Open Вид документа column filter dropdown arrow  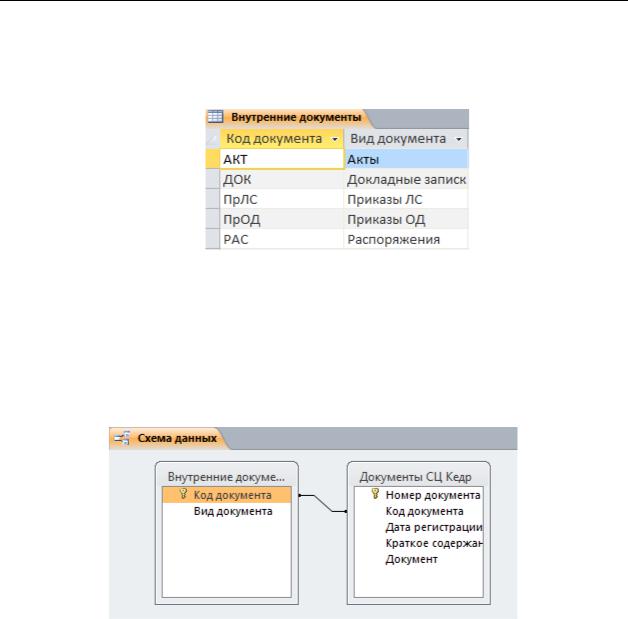[459, 139]
